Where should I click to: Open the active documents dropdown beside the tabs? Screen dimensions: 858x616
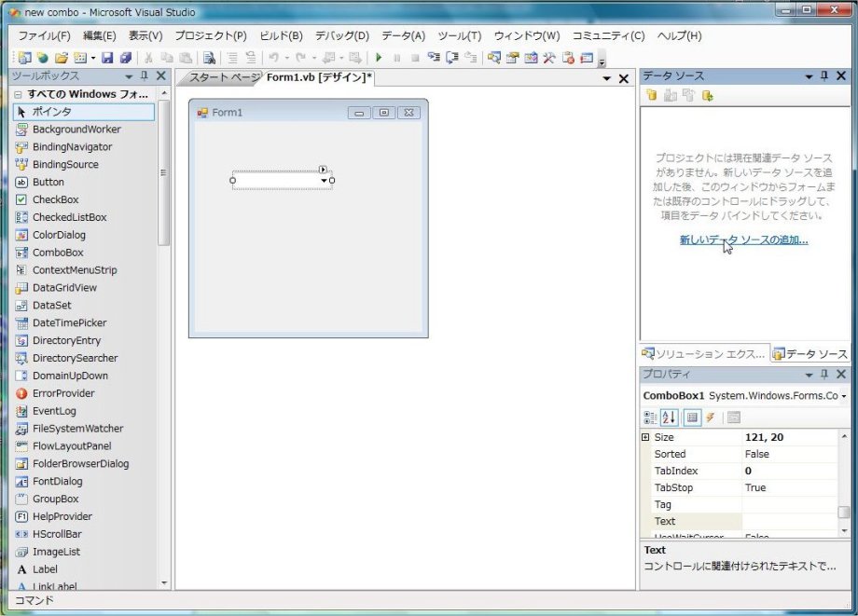click(x=606, y=78)
